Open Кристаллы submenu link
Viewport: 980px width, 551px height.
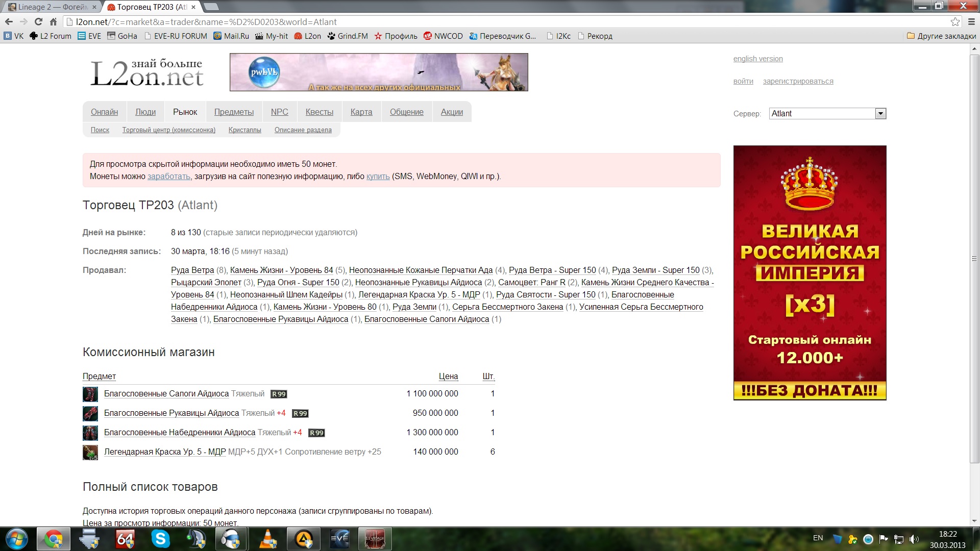coord(245,130)
